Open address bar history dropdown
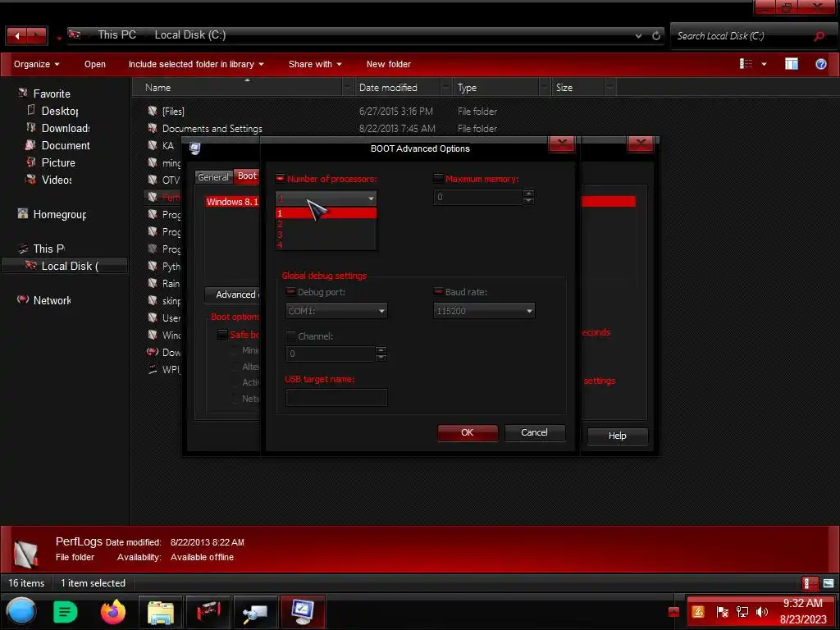This screenshot has height=630, width=840. tap(638, 36)
